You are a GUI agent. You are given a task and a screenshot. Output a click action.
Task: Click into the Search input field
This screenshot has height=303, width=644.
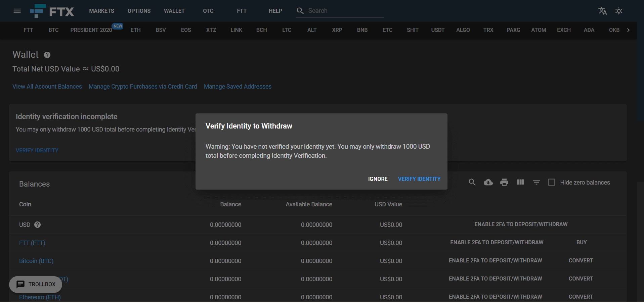(346, 11)
